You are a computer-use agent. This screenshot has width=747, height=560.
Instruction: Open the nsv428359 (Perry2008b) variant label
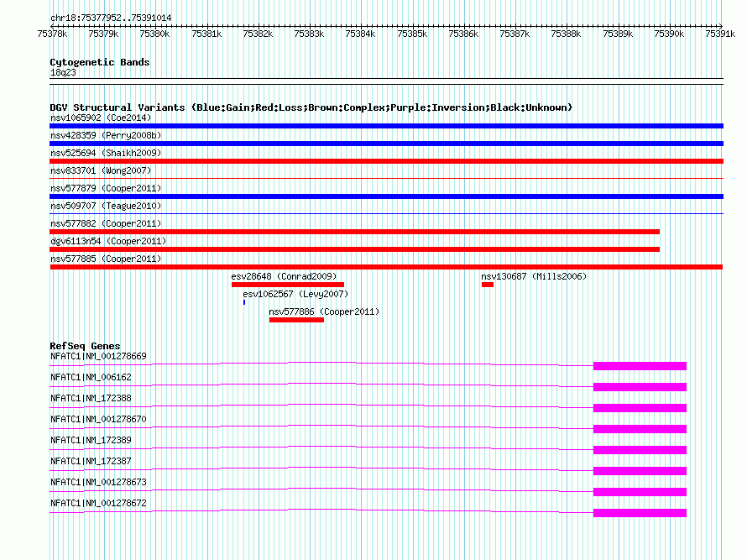(106, 135)
